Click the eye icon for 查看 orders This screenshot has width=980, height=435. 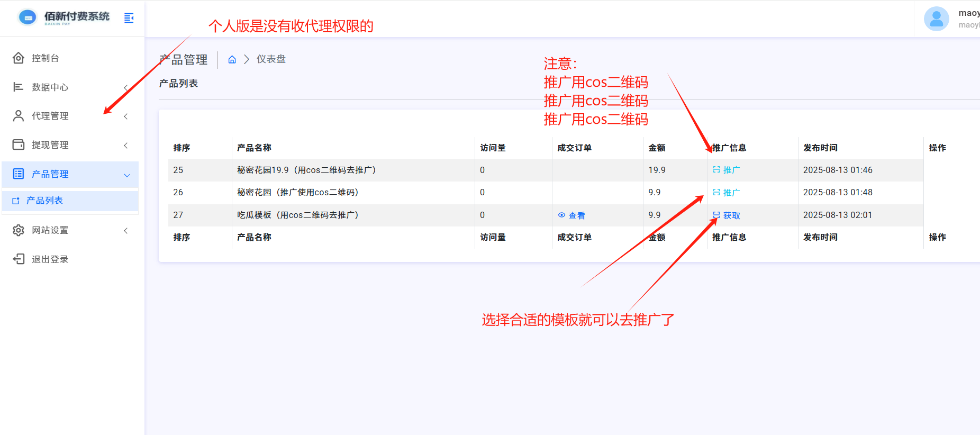(x=561, y=215)
